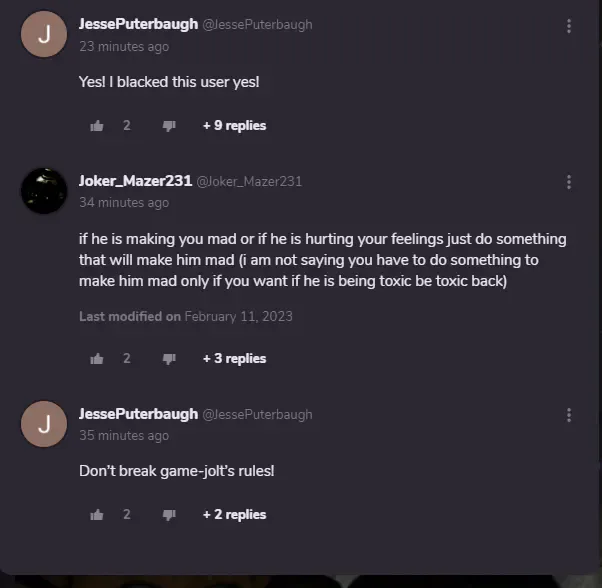602x588 pixels.
Task: Expand the '+ 2 replies' thread
Action: (x=234, y=514)
